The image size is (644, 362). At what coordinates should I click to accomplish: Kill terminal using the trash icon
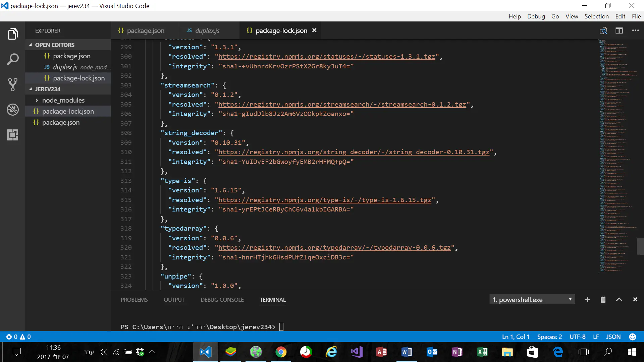tap(603, 299)
